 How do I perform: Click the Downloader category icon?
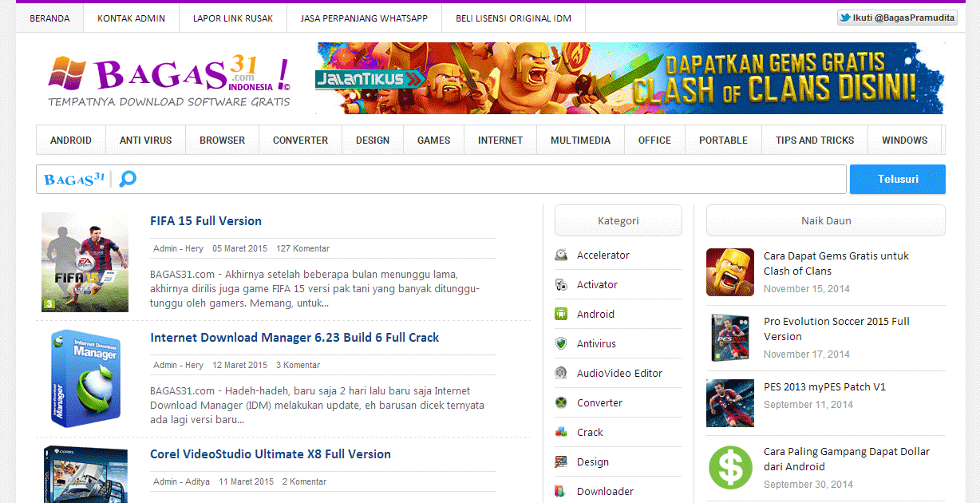coord(561,492)
